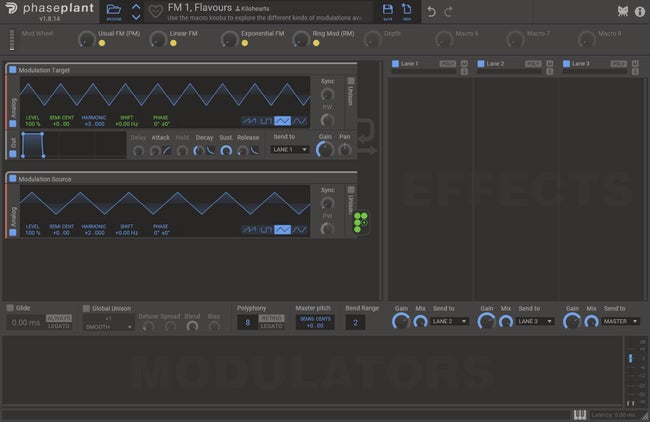Image resolution: width=650 pixels, height=422 pixels.
Task: Favorite the preset with the heart icon
Action: pyautogui.click(x=155, y=13)
